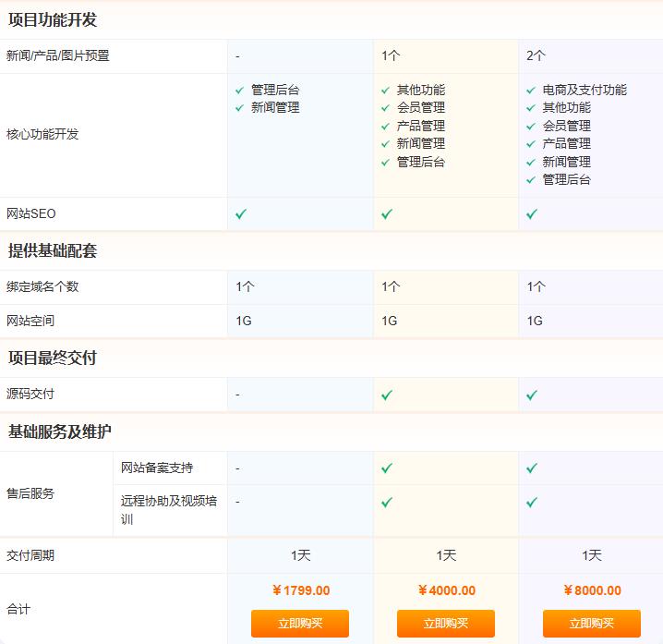Click the 新闻/产品/图片预置 row label
This screenshot has width=663, height=644.
tap(58, 56)
